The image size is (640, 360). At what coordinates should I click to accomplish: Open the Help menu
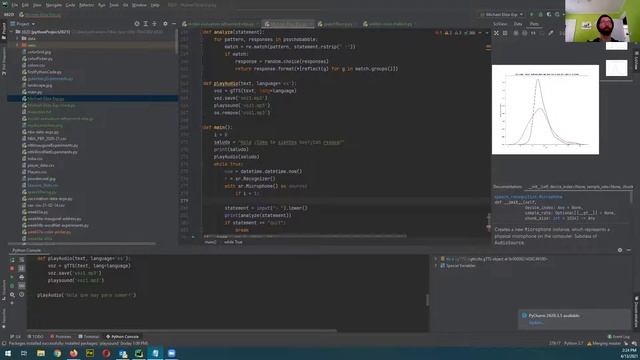click(155, 5)
